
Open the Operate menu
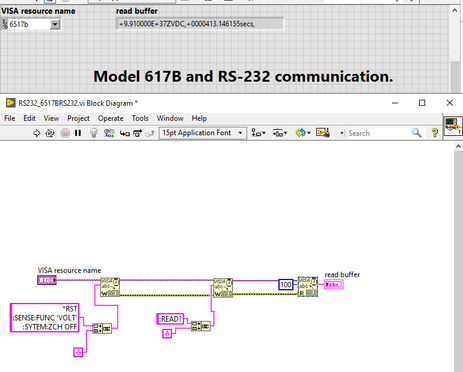pyautogui.click(x=110, y=118)
